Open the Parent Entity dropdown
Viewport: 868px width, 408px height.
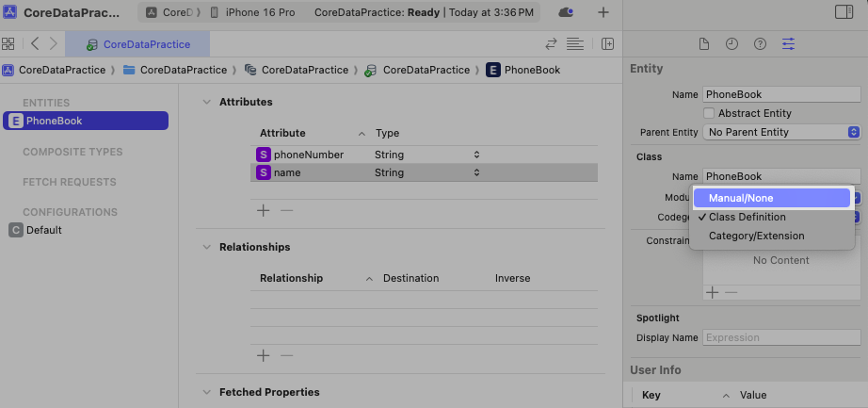tap(781, 132)
